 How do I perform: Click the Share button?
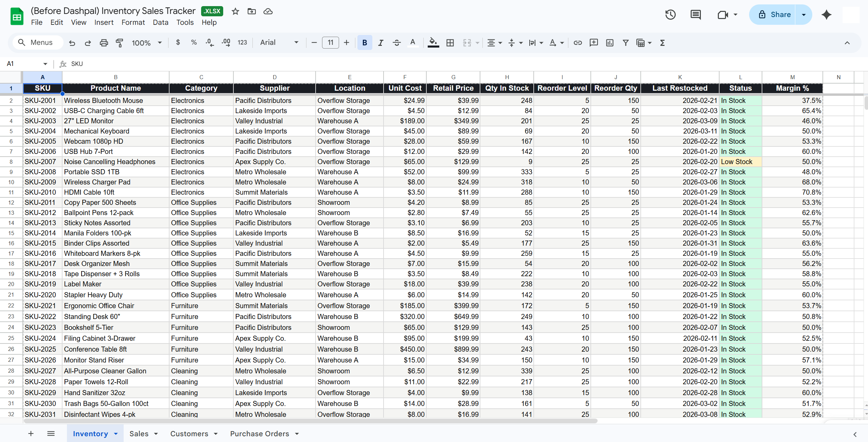[778, 15]
